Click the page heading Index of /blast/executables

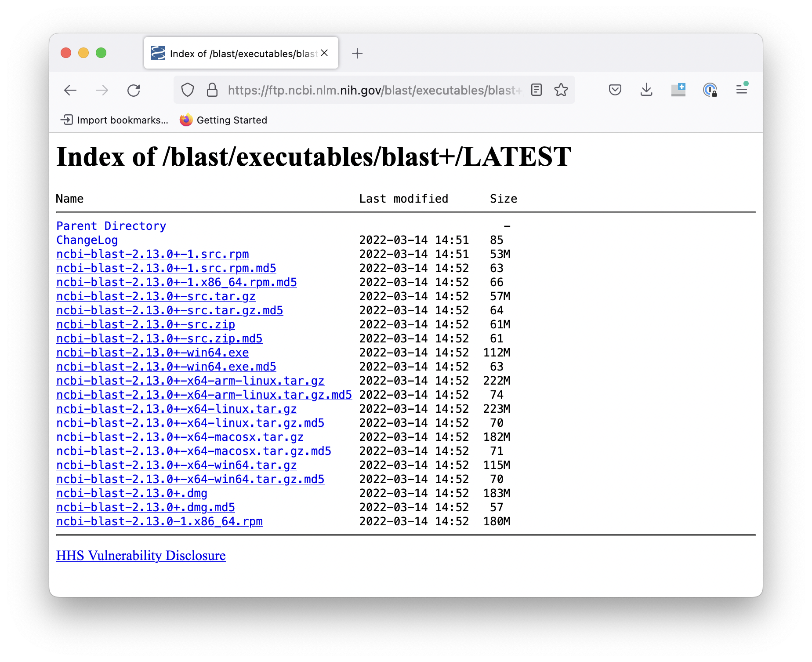[x=314, y=156]
